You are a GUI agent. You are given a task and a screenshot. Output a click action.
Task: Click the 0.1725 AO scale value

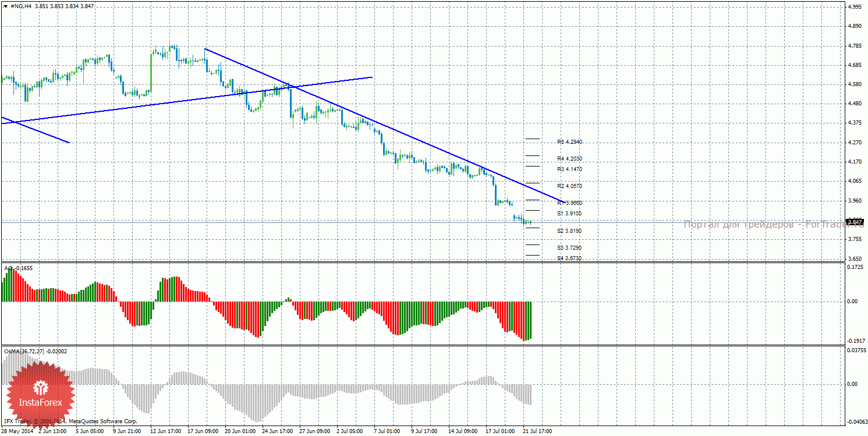pos(855,267)
